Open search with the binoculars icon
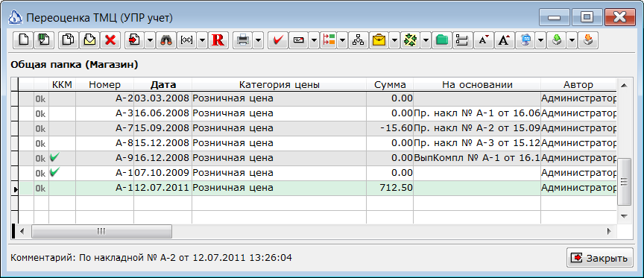The height and width of the screenshot is (278, 644). 165,40
